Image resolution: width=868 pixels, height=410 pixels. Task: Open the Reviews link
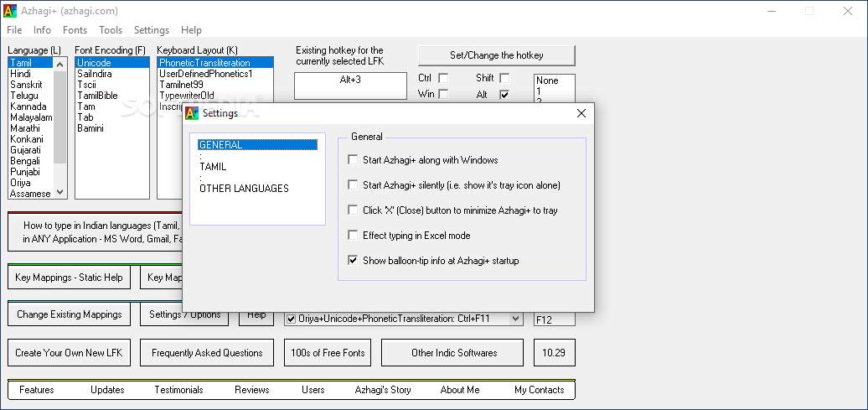click(x=252, y=390)
